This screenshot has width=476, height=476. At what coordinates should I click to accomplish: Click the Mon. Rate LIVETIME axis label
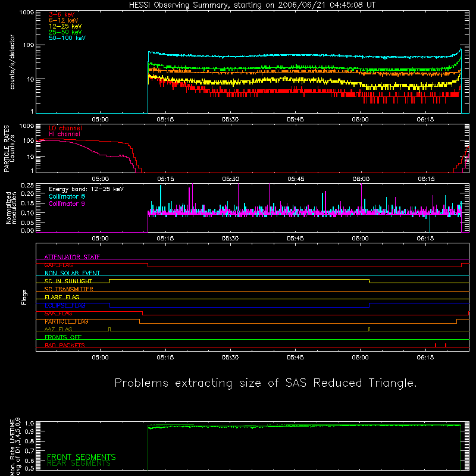(x=14, y=446)
